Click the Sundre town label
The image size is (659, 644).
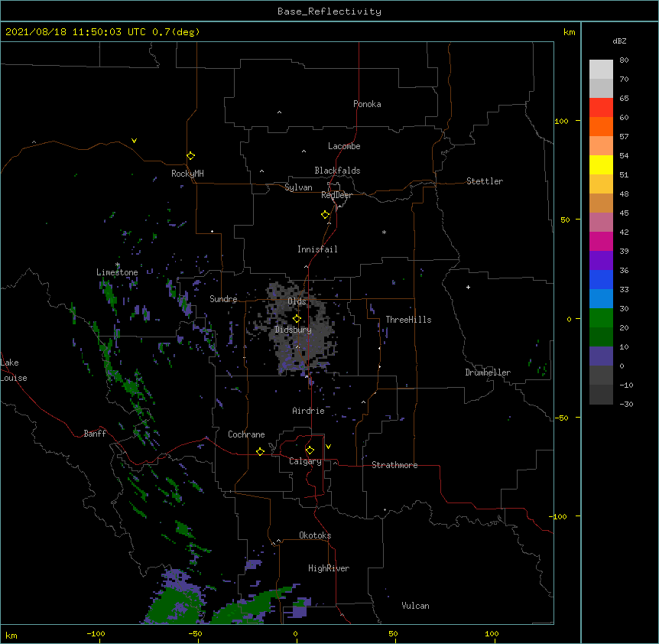click(223, 299)
